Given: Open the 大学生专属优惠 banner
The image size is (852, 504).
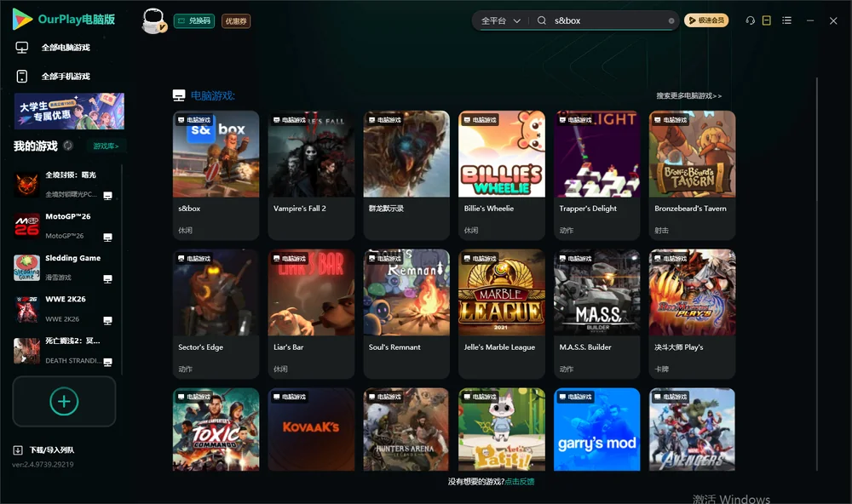Looking at the screenshot, I should (x=69, y=112).
